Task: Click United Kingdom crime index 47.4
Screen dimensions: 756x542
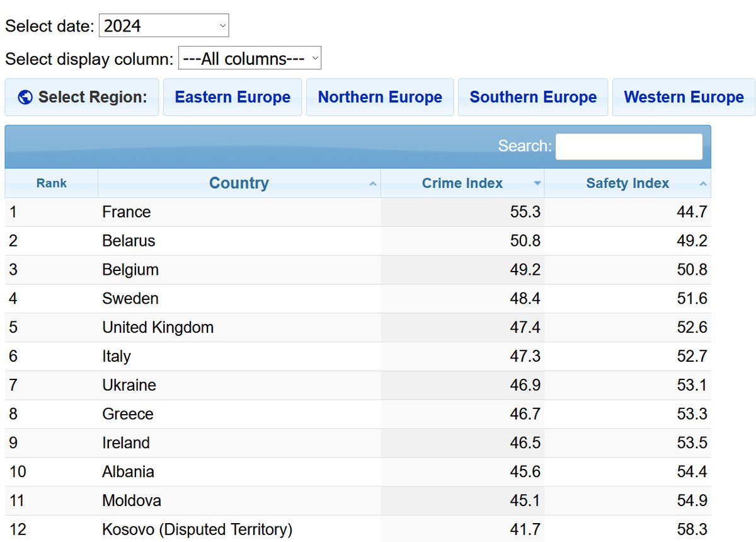Action: [525, 328]
